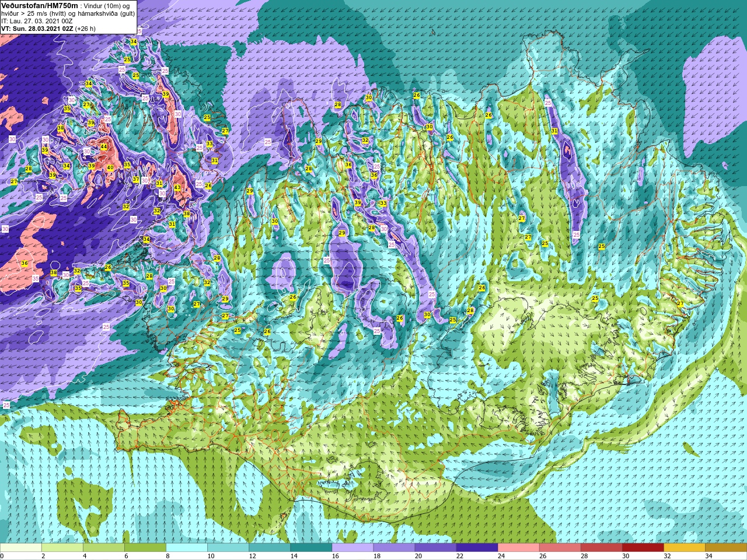Click the legend scale number '12'
Viewport: 747px width, 560px height.
252,556
